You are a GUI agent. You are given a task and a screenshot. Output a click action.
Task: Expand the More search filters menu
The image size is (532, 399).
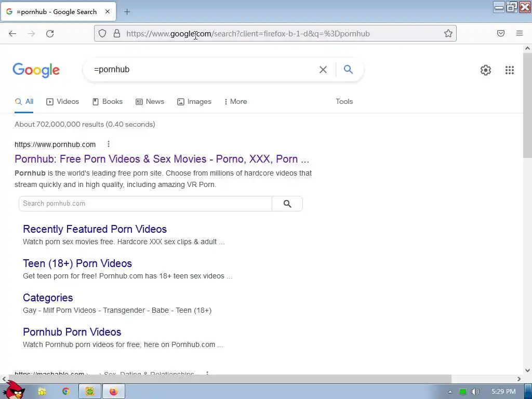(x=235, y=101)
